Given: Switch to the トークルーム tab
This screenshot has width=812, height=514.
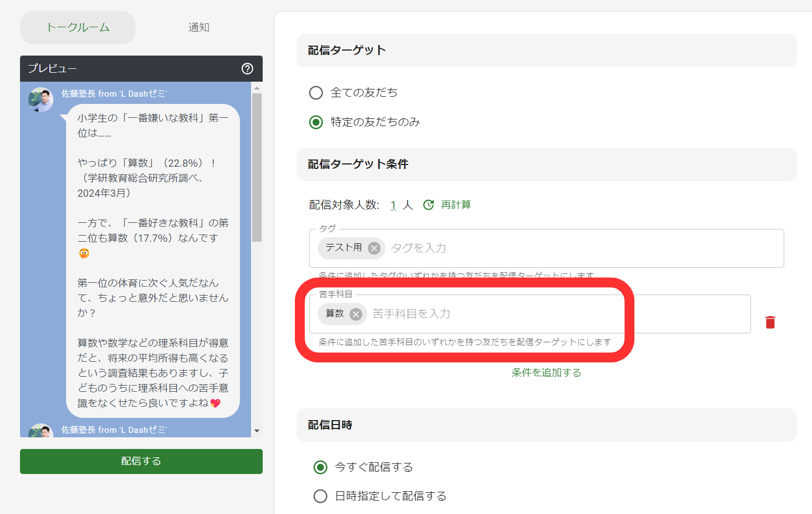Looking at the screenshot, I should [x=77, y=27].
